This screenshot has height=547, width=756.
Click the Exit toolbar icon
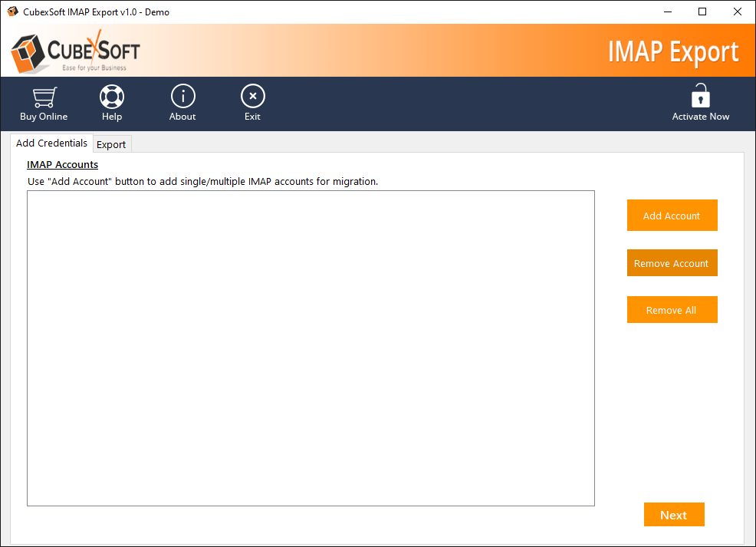click(253, 97)
